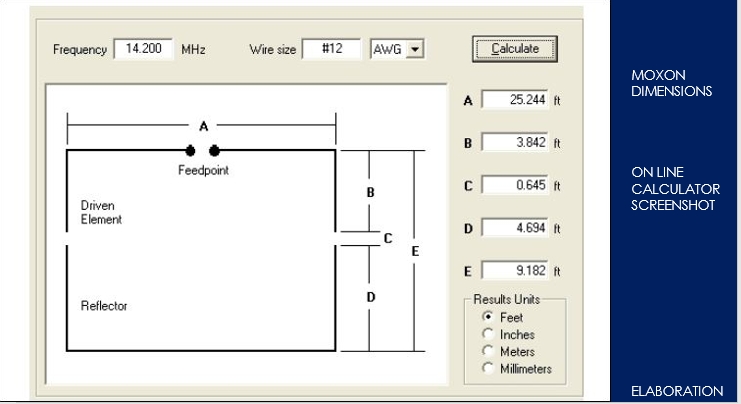The image size is (741, 404).
Task: Click the Wire size field label
Action: [273, 50]
